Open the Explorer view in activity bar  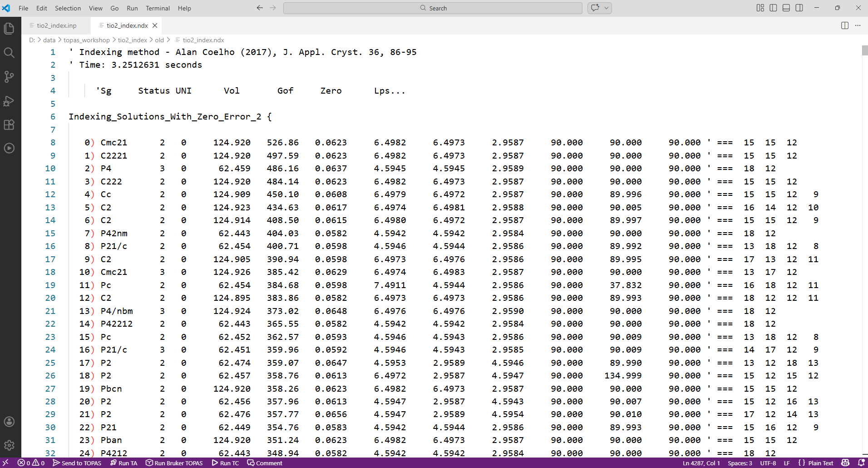coord(9,29)
